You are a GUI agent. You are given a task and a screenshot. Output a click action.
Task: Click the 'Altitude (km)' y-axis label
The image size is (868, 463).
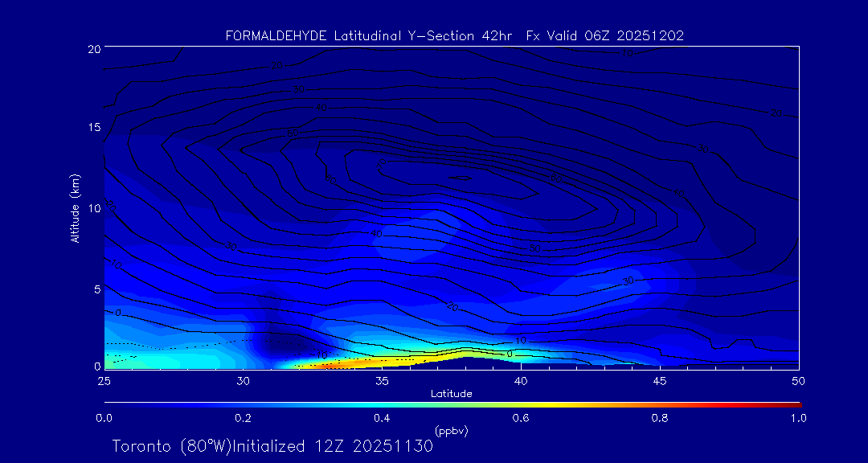pos(75,208)
